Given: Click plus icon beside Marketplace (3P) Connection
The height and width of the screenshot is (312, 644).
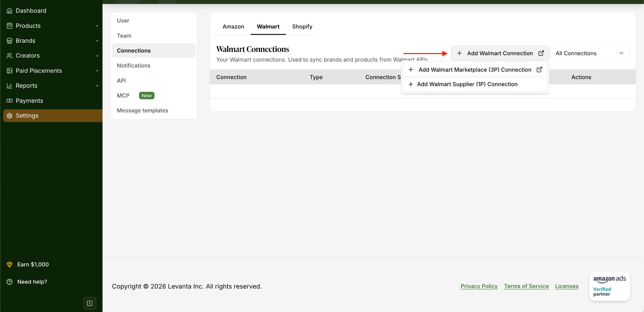Looking at the screenshot, I should tap(411, 70).
